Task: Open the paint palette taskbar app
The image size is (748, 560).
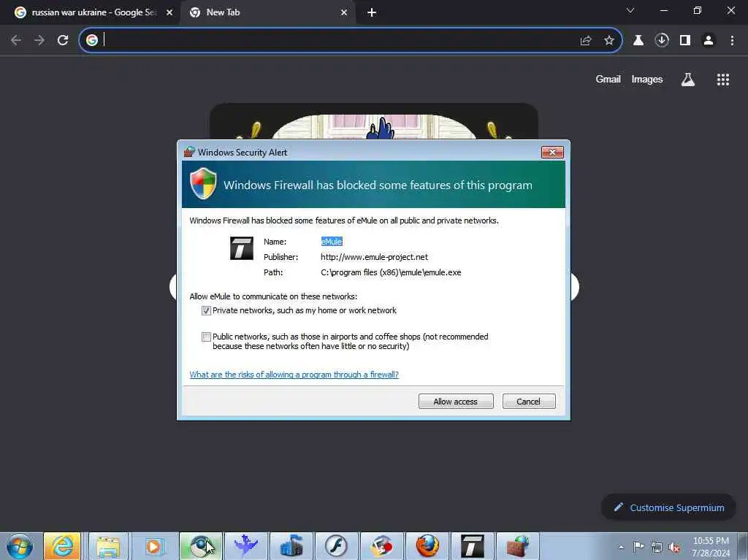Action: click(381, 545)
